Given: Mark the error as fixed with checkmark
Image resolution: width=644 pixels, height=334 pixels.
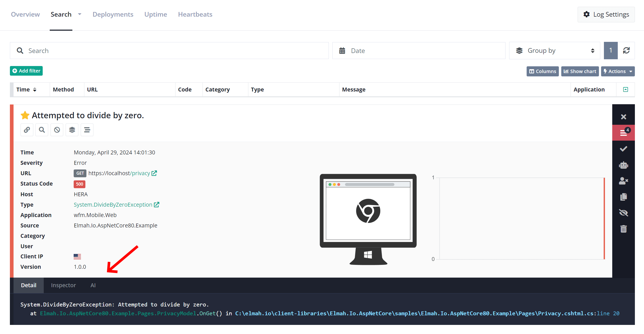Looking at the screenshot, I should click(624, 149).
